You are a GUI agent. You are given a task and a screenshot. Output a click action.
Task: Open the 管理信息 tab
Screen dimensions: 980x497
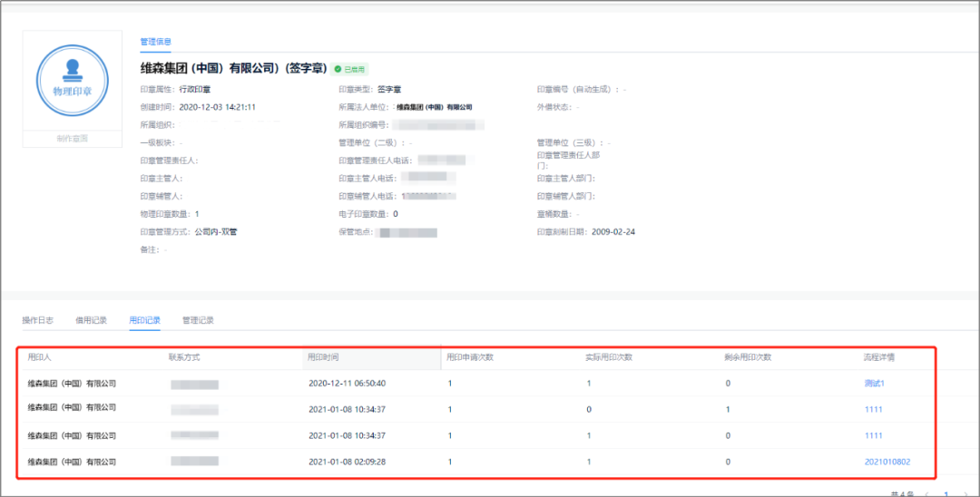point(156,42)
